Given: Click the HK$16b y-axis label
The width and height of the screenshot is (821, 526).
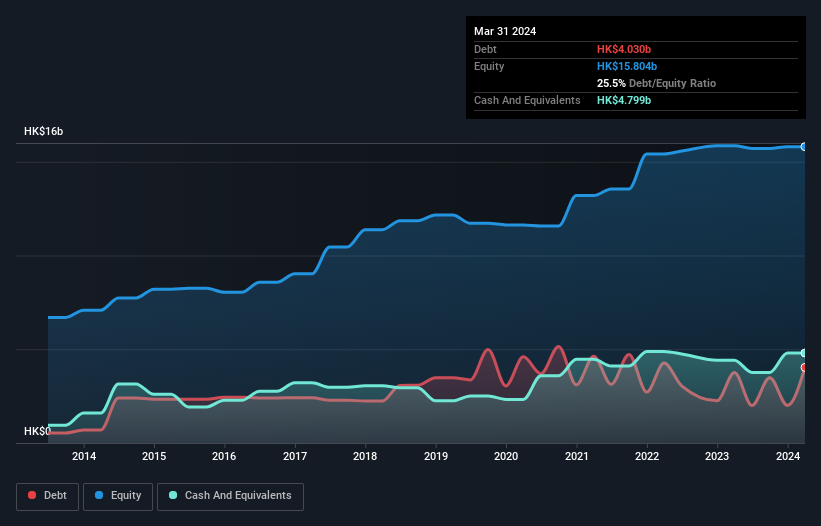Looking at the screenshot, I should [x=43, y=131].
